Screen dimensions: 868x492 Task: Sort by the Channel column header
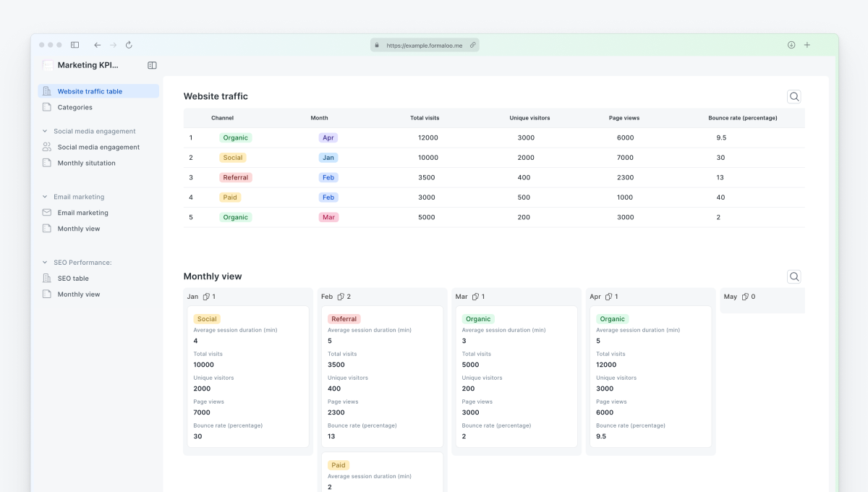point(222,118)
